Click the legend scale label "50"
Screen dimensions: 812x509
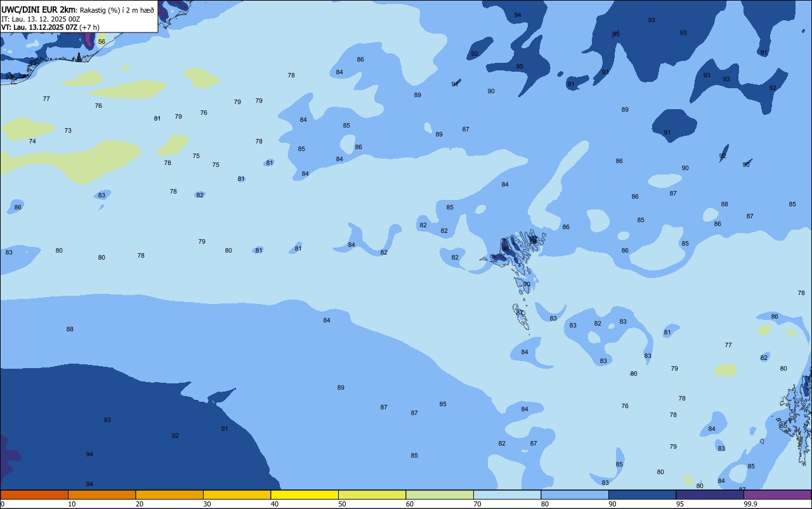(342, 504)
